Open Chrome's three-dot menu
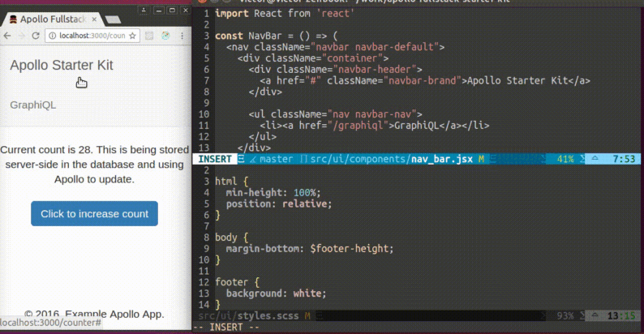Image resolution: width=644 pixels, height=334 pixels. click(183, 36)
